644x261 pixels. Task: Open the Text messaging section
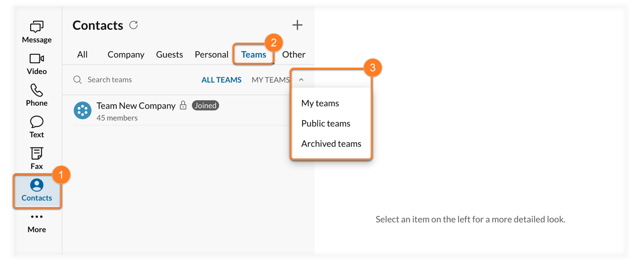coord(37,127)
